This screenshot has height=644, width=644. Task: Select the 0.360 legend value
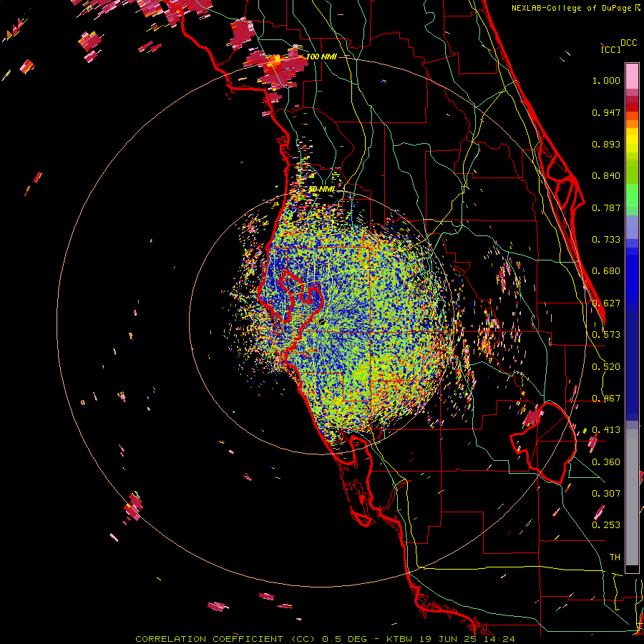click(606, 462)
